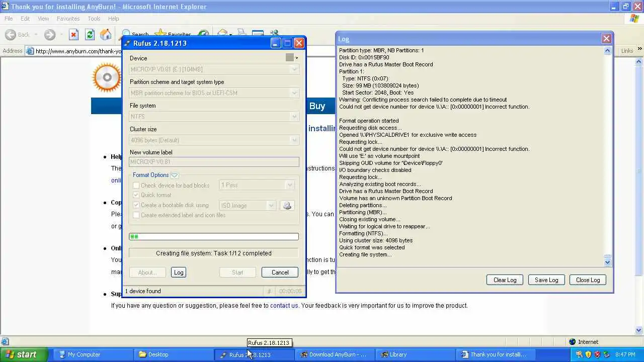Image resolution: width=644 pixels, height=362 pixels.
Task: Click Log window scroll up arrow
Action: click(607, 51)
